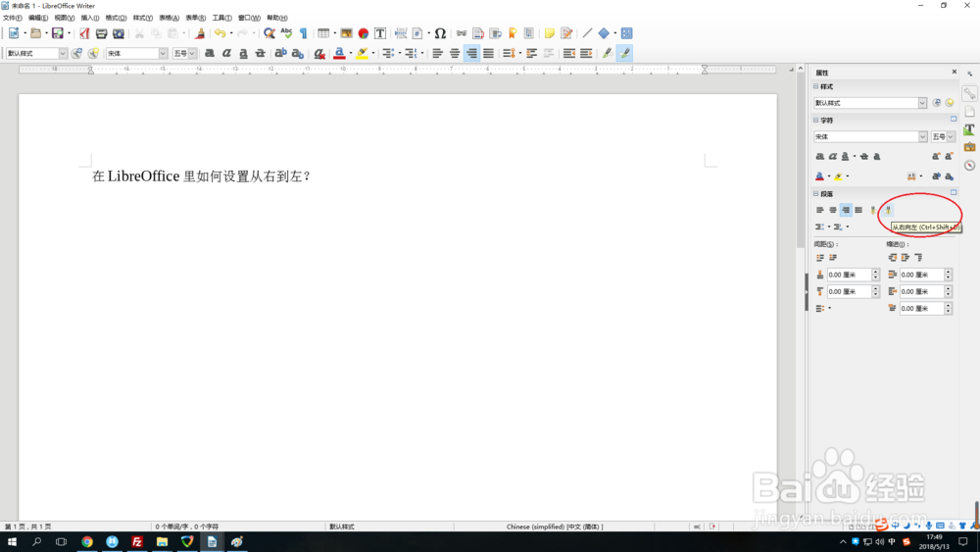Viewport: 980px width, 552px height.
Task: Select the Line drawing tool
Action: [x=587, y=33]
